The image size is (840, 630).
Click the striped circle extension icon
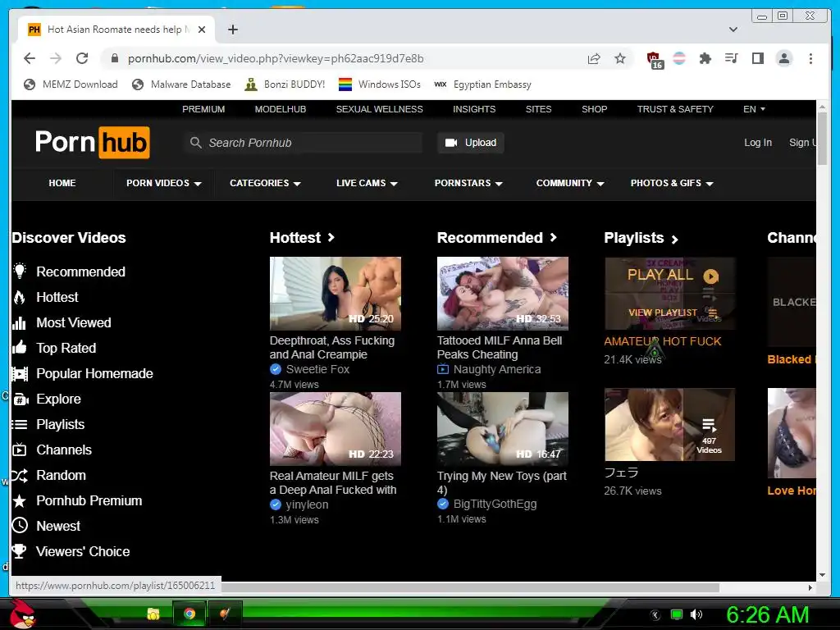coord(679,58)
